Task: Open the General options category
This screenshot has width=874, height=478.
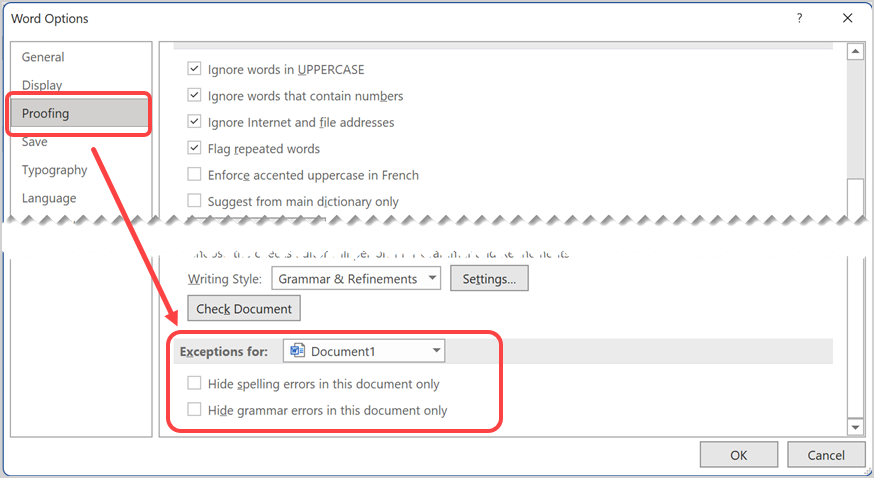Action: [43, 57]
